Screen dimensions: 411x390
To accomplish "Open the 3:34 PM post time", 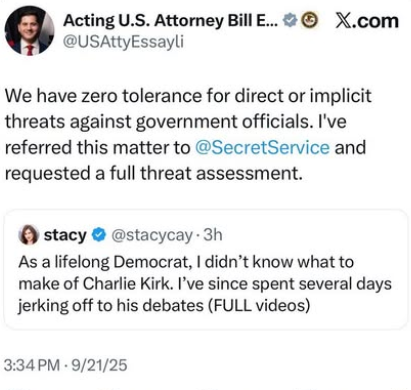I will click(x=32, y=365).
